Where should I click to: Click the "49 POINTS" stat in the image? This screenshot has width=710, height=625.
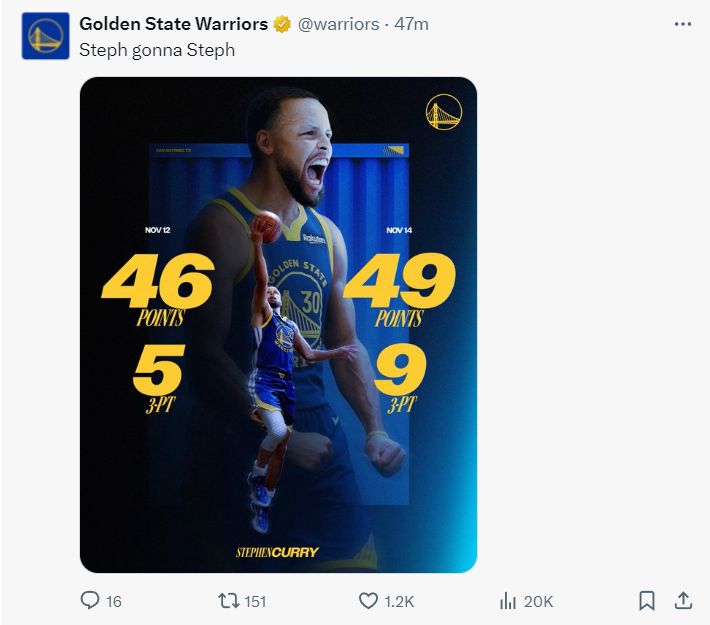(399, 290)
